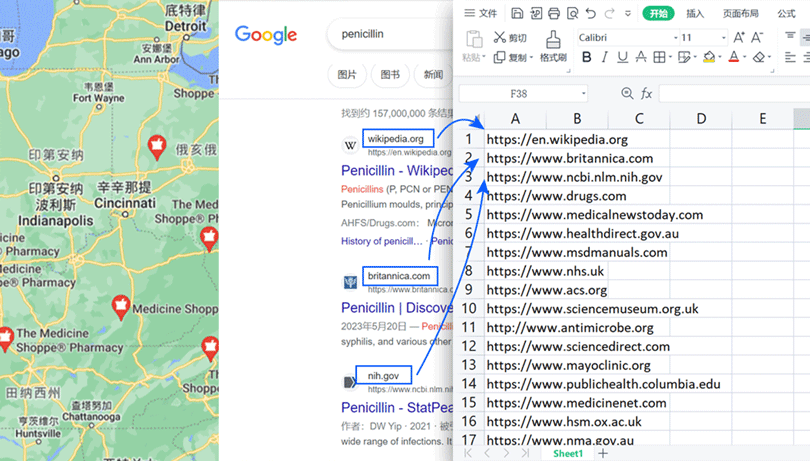
Task: Select cell containing https://www.drugs.com
Action: 556,196
